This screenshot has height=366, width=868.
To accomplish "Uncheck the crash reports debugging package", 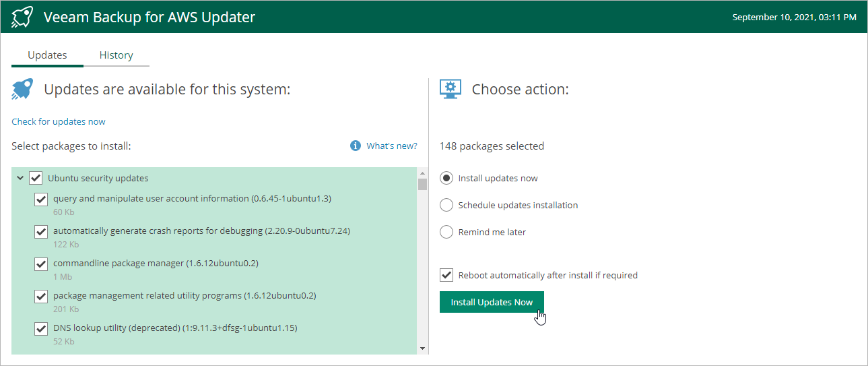I will point(41,231).
